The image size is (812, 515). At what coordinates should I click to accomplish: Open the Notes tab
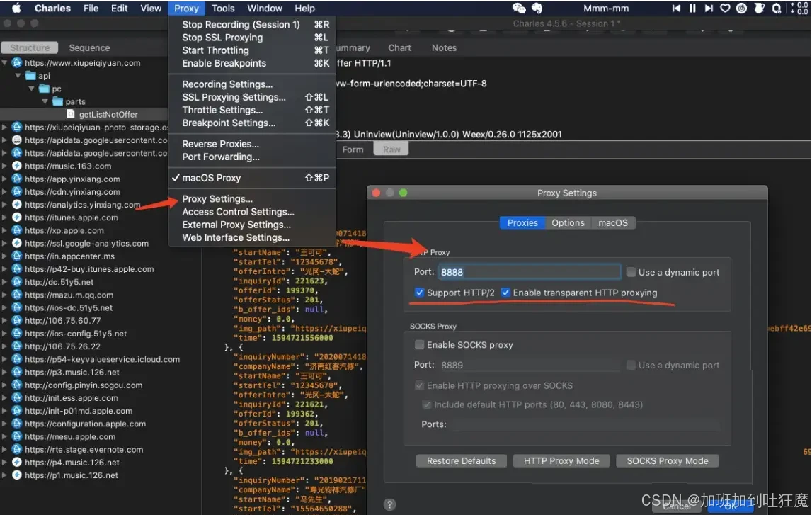445,47
